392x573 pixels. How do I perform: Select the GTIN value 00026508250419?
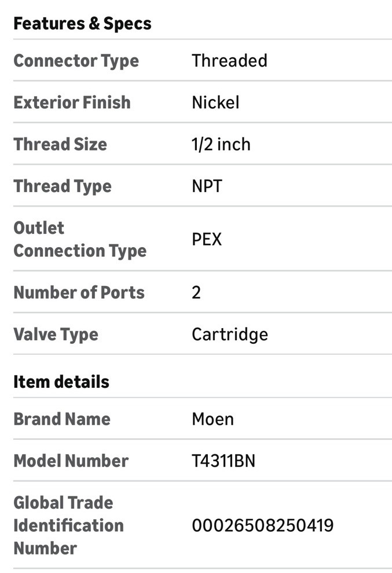tap(262, 526)
